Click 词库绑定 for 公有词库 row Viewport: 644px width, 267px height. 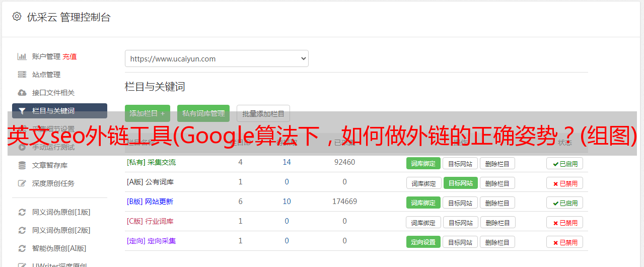(x=423, y=183)
